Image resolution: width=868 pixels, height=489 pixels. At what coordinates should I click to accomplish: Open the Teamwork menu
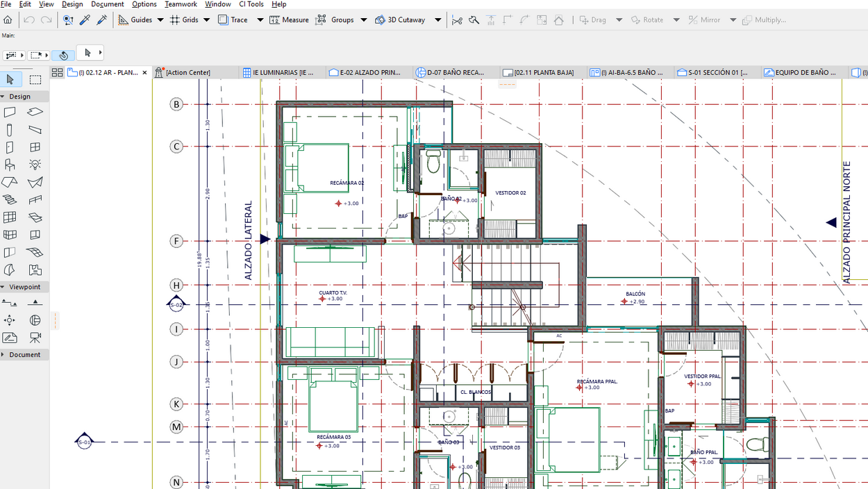[181, 4]
